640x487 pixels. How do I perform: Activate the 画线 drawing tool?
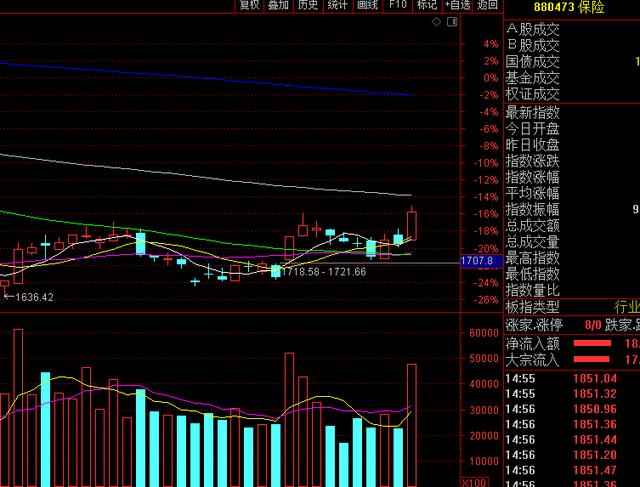point(368,6)
